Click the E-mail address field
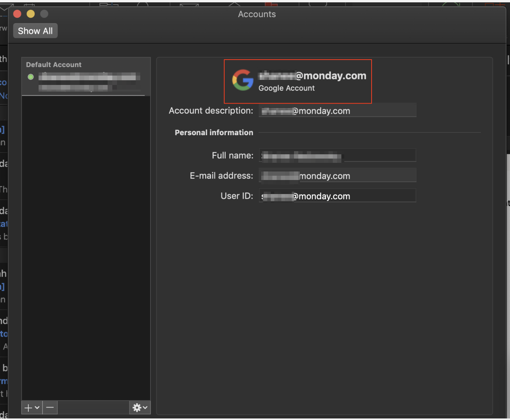 coord(337,175)
